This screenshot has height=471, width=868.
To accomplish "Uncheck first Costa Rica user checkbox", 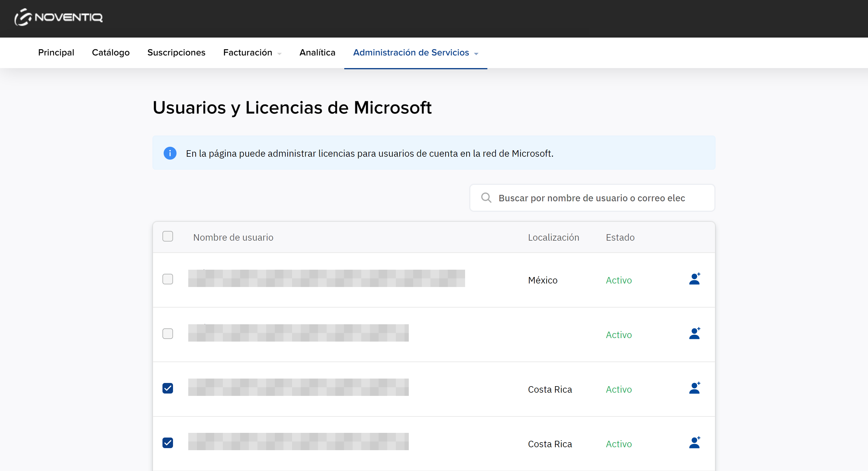I will pyautogui.click(x=167, y=389).
